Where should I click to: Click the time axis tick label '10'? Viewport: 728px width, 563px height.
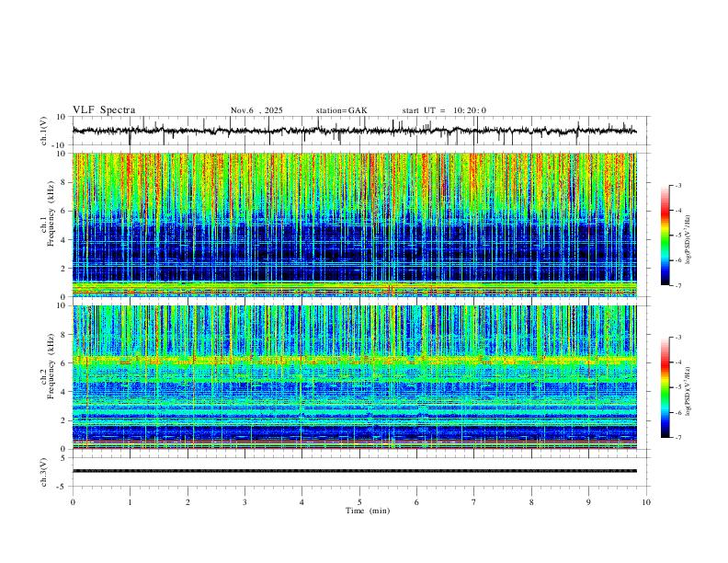(646, 502)
